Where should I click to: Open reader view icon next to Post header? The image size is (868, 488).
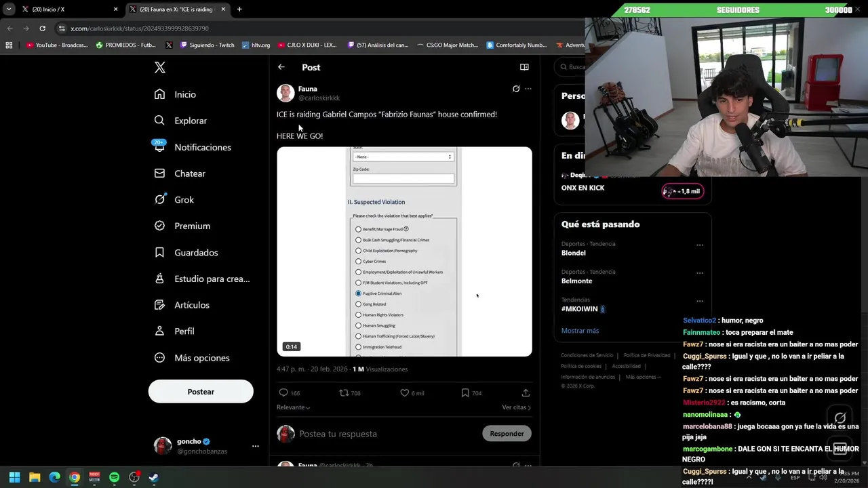tap(524, 67)
